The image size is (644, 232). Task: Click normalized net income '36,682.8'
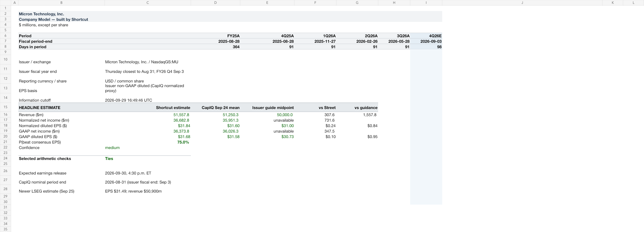pos(148,120)
